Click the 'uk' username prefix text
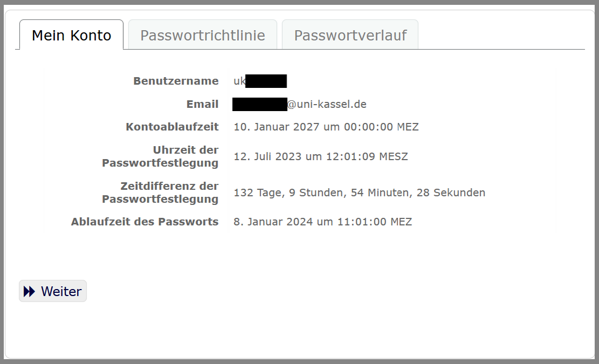This screenshot has width=599, height=364. [239, 81]
